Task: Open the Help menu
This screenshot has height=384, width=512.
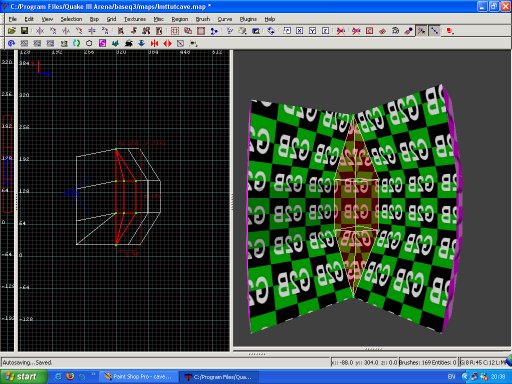Action: tap(270, 19)
